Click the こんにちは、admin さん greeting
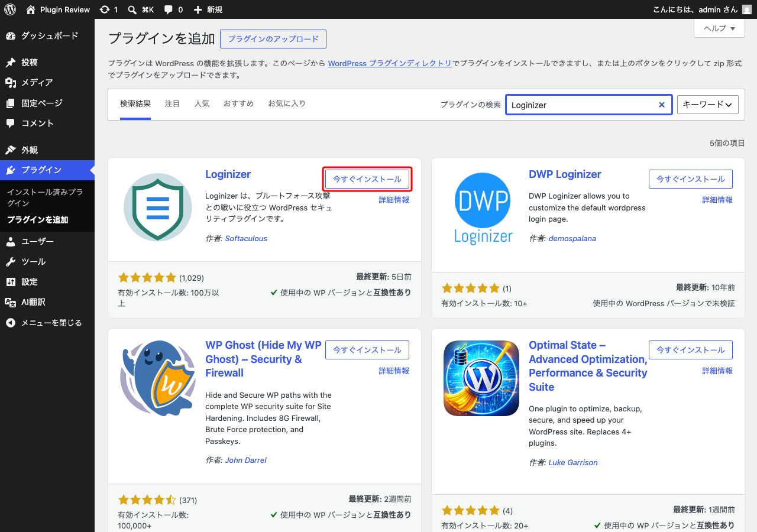Viewport: 757px width, 532px height. point(695,9)
